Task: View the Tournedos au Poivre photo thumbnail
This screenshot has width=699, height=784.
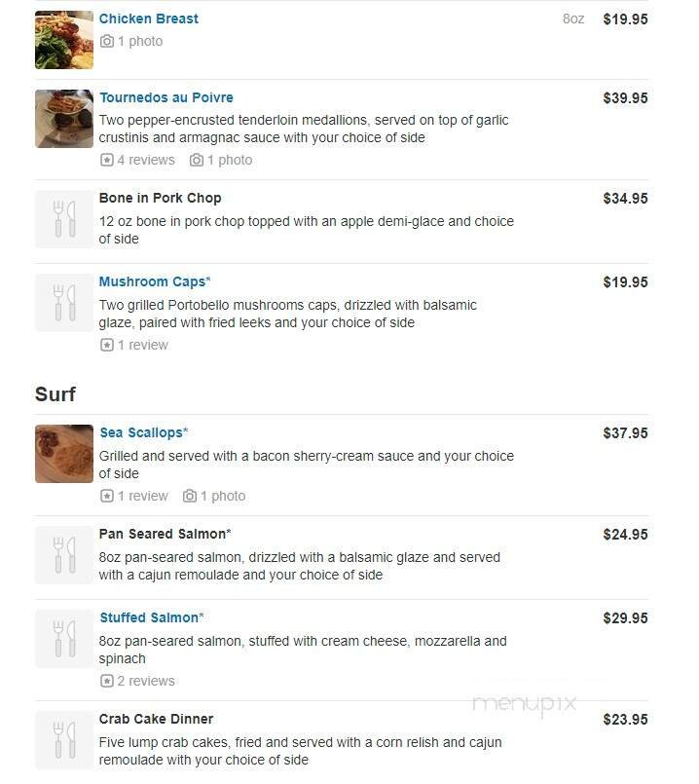Action: [x=64, y=119]
